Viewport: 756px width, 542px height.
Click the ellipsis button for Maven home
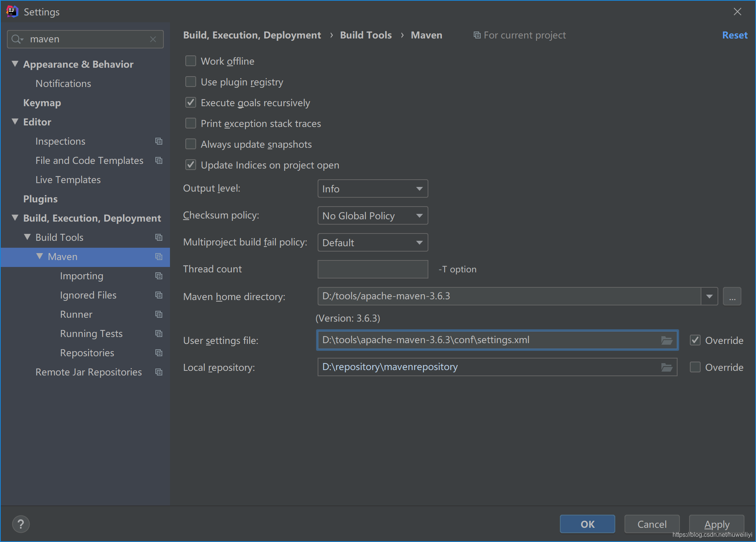coord(732,297)
